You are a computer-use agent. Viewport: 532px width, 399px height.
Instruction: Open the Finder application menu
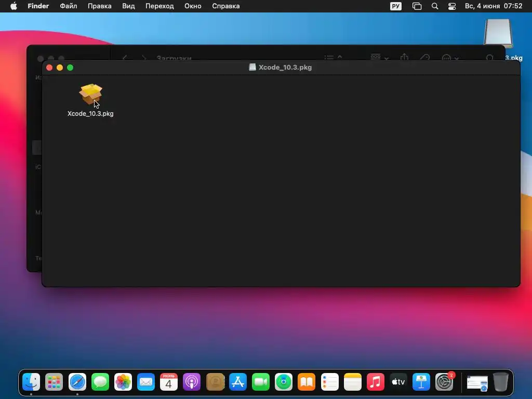[38, 6]
